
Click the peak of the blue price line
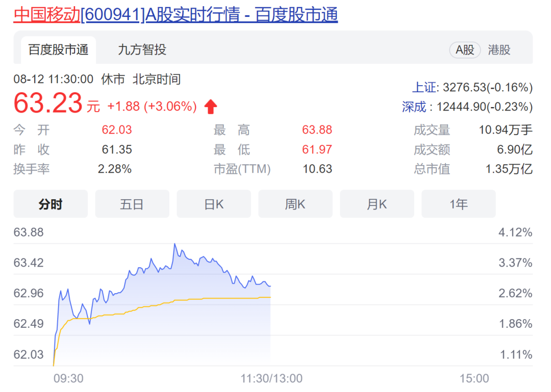click(x=175, y=244)
